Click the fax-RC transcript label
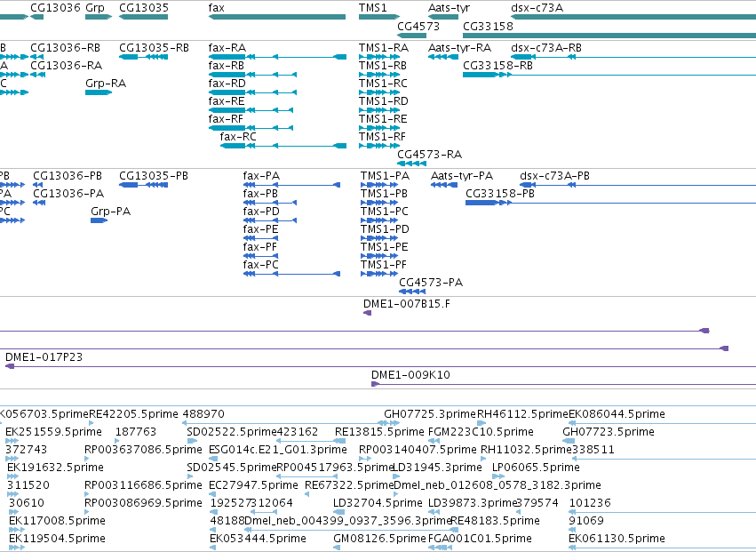The width and height of the screenshot is (756, 552). pyautogui.click(x=238, y=137)
